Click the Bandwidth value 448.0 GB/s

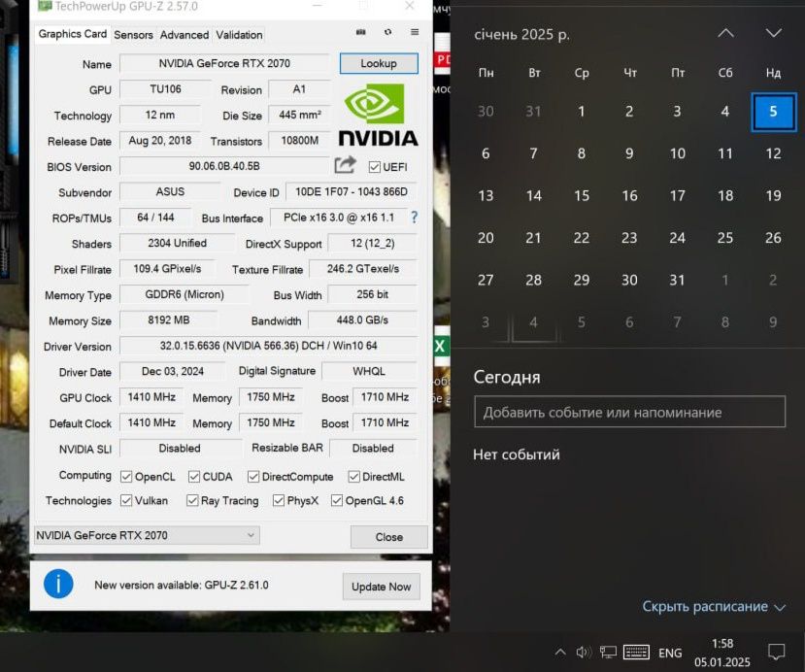point(362,320)
